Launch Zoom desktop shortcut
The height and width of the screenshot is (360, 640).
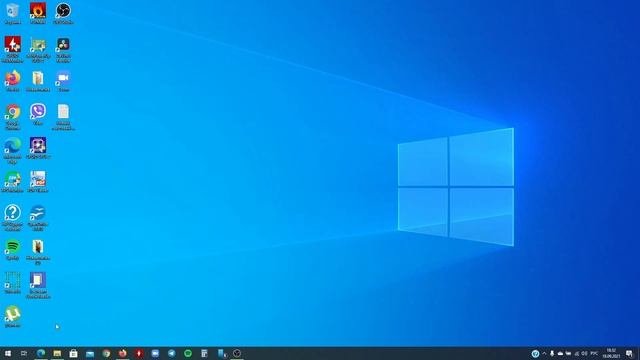pos(63,80)
